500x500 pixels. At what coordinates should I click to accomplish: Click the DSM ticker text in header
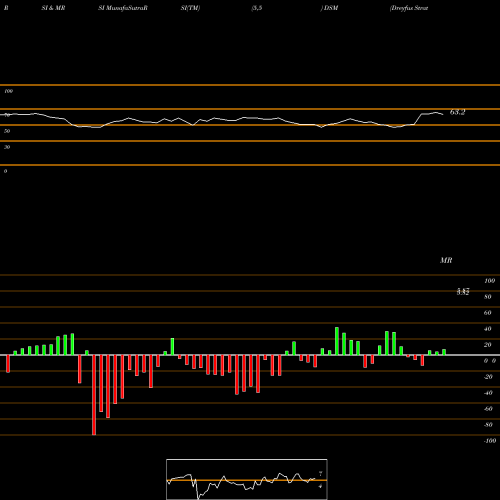[x=331, y=8]
